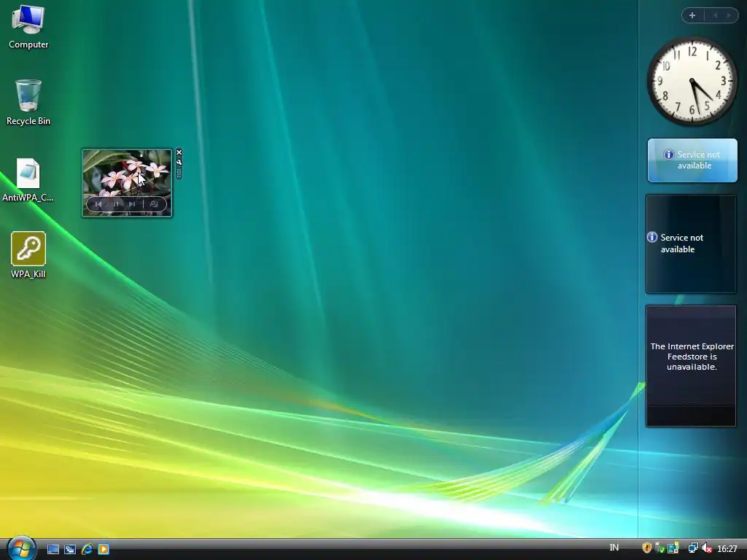
Task: Open the Windows Start menu
Action: (21, 548)
